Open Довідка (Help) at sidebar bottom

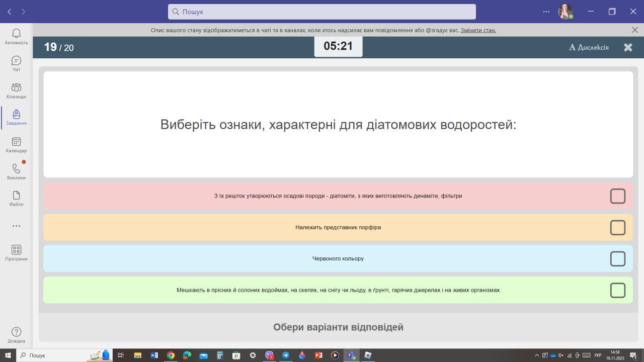tap(16, 335)
